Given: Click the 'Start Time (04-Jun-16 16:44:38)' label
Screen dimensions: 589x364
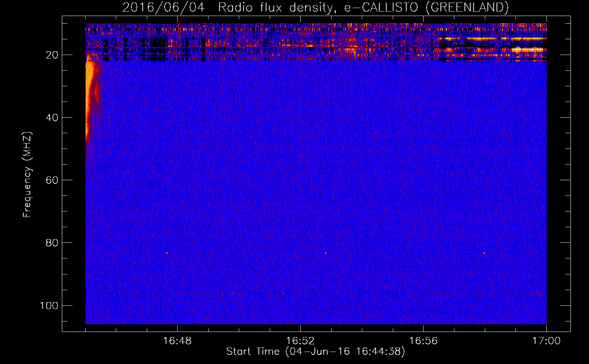Looking at the screenshot, I should (x=316, y=352).
